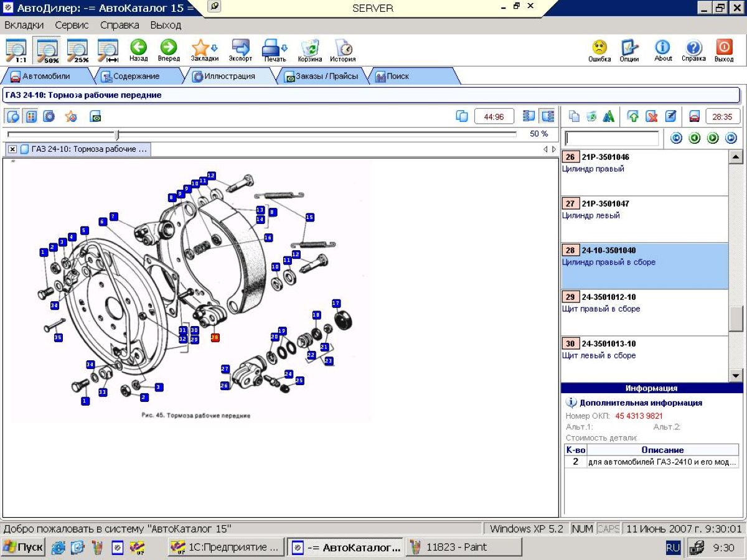Open the Корзина basket
The width and height of the screenshot is (747, 560).
pyautogui.click(x=310, y=50)
